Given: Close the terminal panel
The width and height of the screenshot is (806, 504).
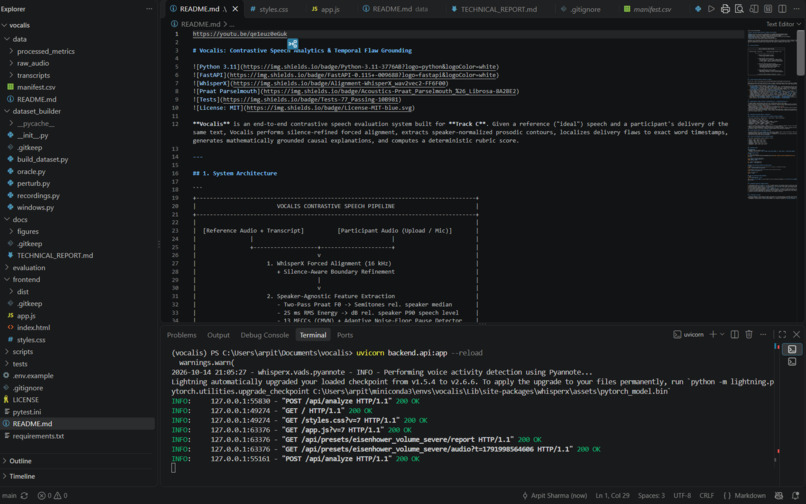Looking at the screenshot, I should [796, 334].
